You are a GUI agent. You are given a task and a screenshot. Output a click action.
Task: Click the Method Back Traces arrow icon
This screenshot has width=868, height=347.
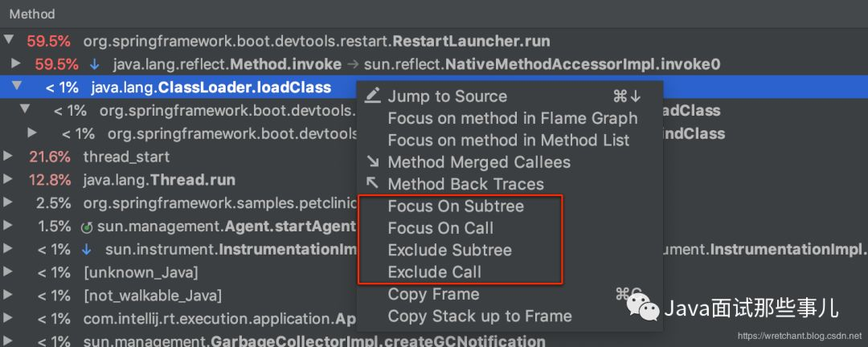click(x=373, y=183)
